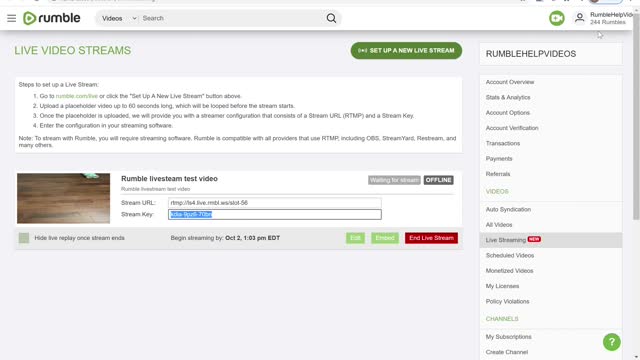
Task: Open Transactions in sidebar
Action: tap(503, 143)
